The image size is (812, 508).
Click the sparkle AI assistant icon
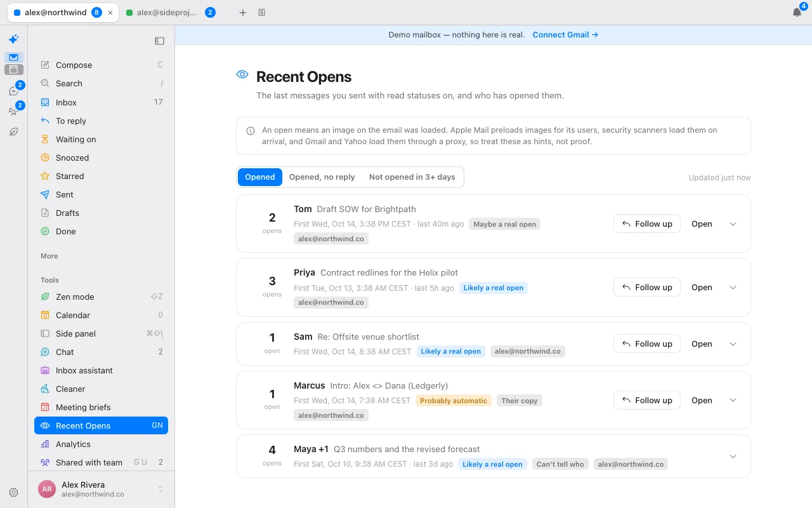click(13, 39)
